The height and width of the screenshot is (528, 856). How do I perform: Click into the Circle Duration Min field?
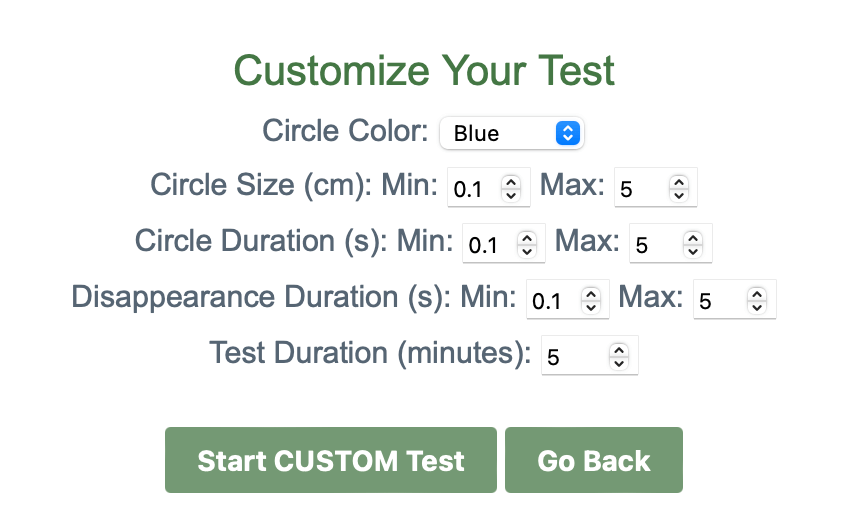coord(488,244)
